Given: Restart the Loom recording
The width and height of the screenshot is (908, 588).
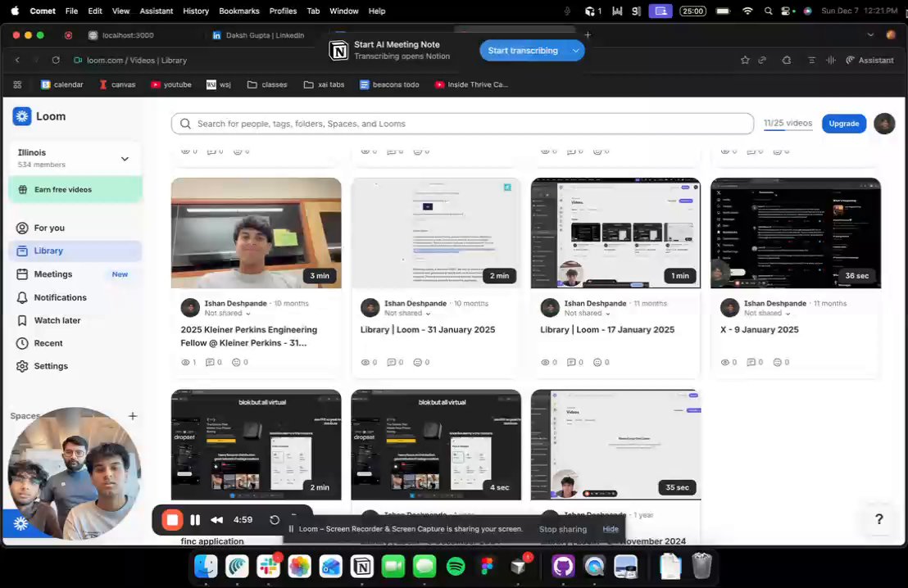Looking at the screenshot, I should point(275,520).
